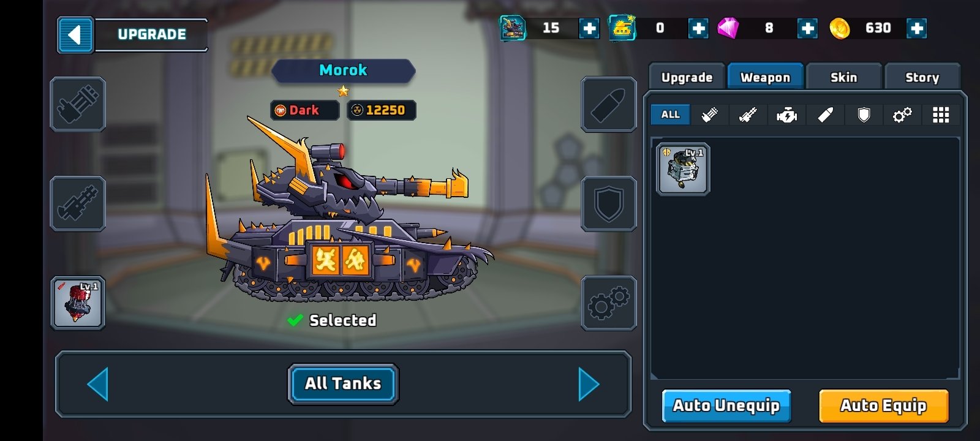Show previous tank with left arrow

point(98,384)
